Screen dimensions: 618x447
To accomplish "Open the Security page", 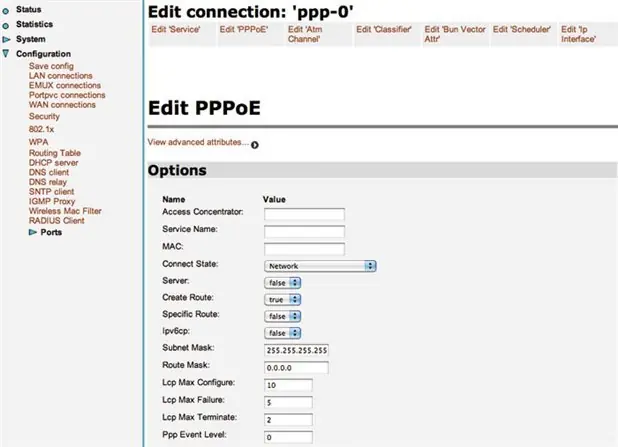I will click(x=44, y=116).
